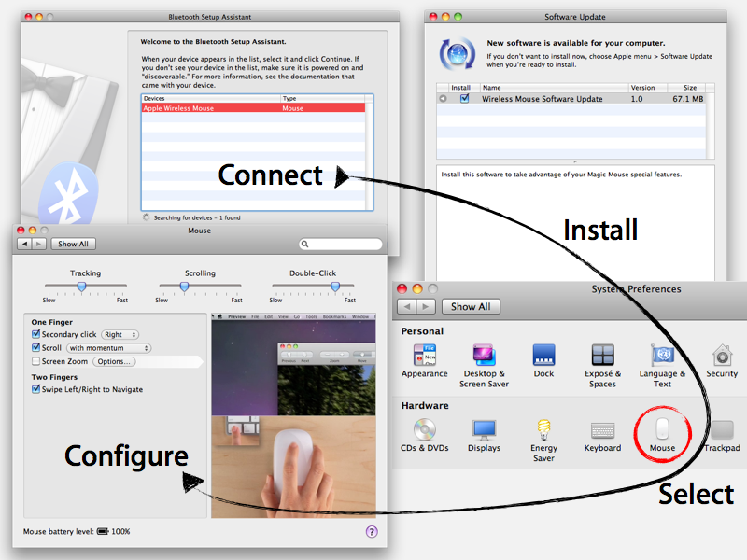Screen dimensions: 747x560
Task: Click Show All in System Preferences window
Action: coord(471,307)
